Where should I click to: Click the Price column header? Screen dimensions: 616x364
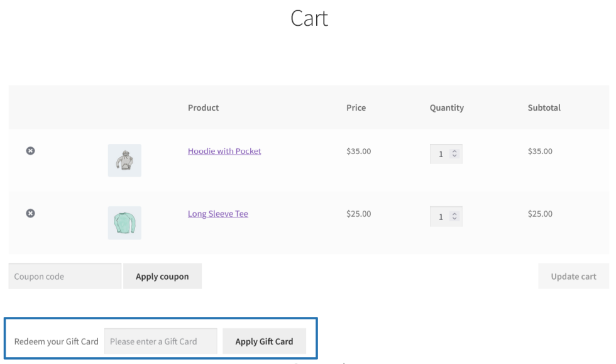(356, 108)
